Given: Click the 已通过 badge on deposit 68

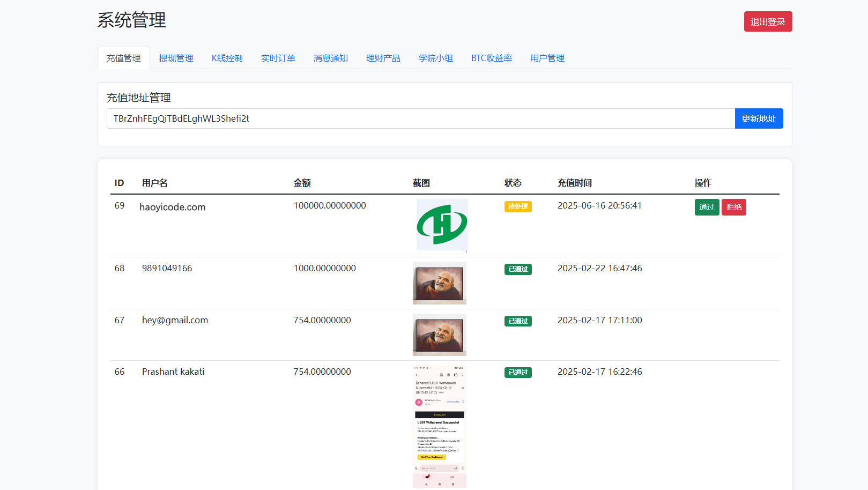Looking at the screenshot, I should click(x=518, y=269).
